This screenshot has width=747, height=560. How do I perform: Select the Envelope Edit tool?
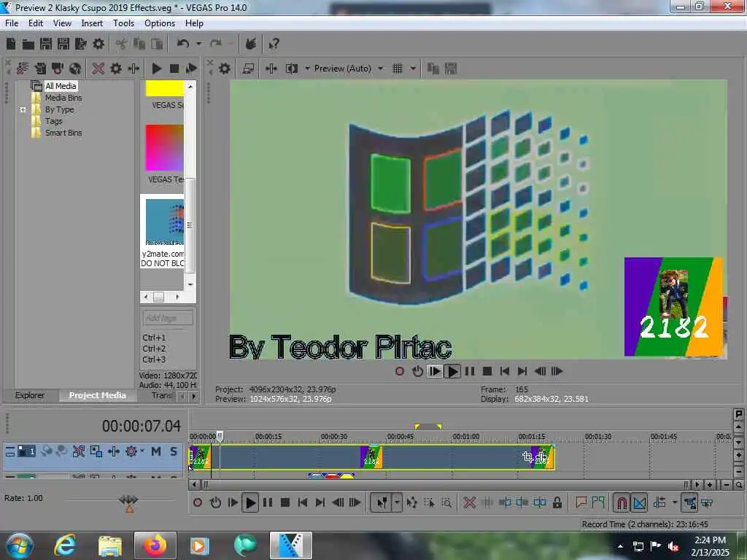click(412, 502)
